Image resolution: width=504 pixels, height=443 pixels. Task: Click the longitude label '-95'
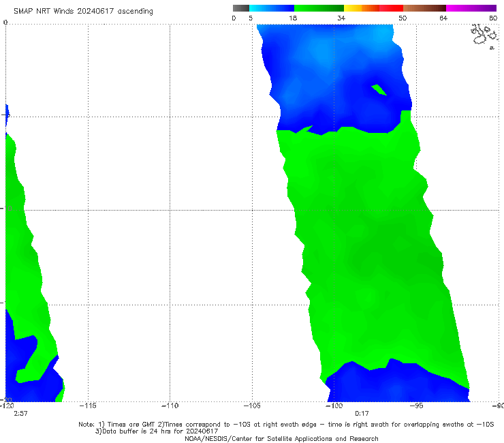[x=416, y=406]
